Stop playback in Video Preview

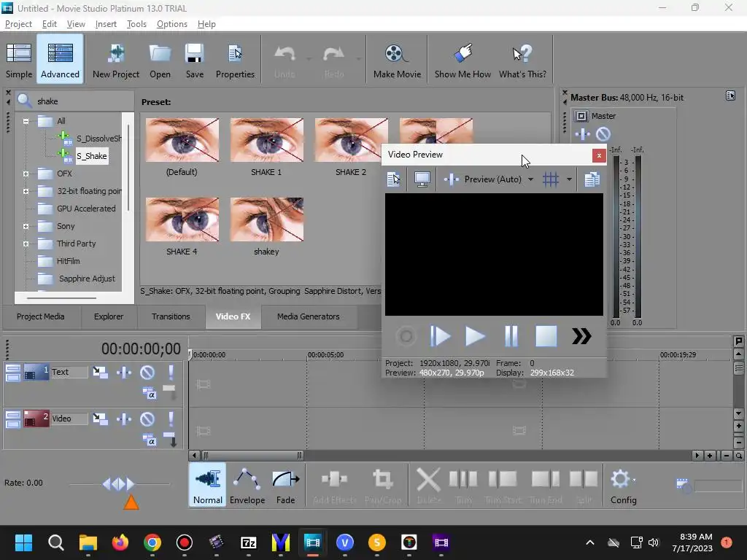tap(546, 336)
